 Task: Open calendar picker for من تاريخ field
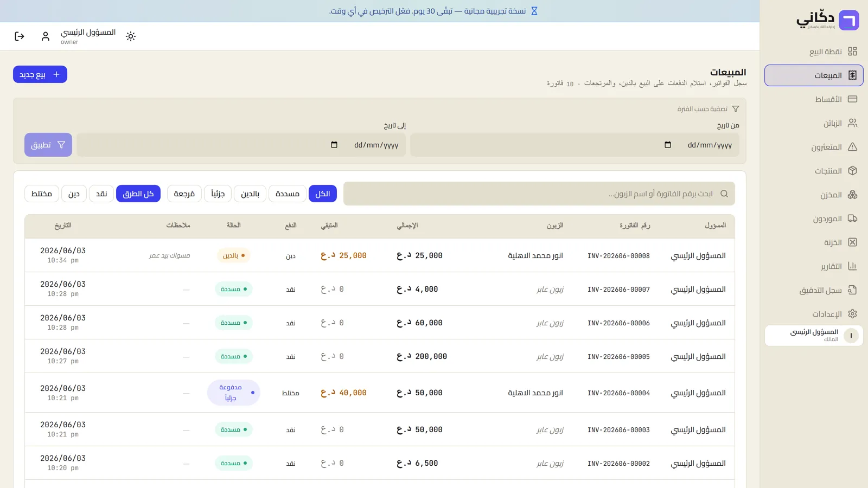[x=668, y=145]
